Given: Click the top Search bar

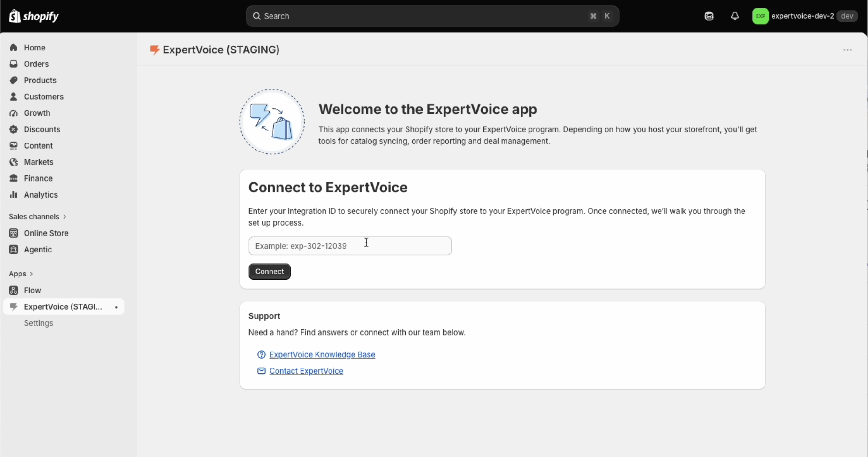Looking at the screenshot, I should click(x=432, y=16).
